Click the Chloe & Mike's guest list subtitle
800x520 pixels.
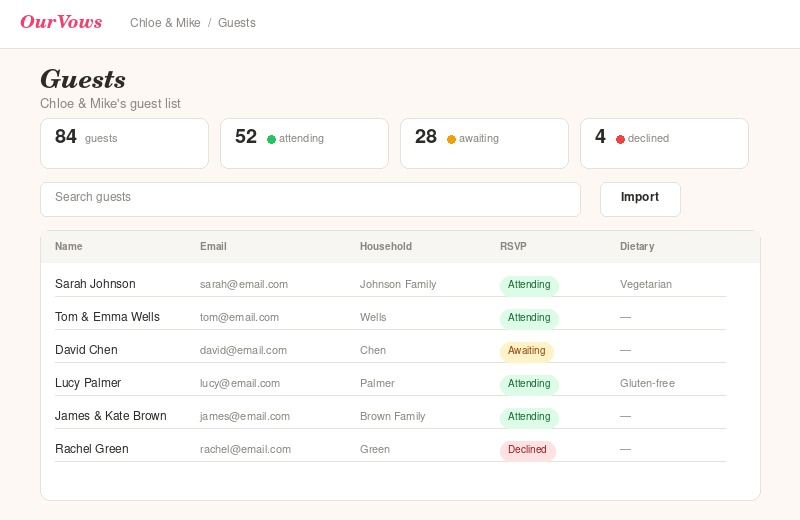click(110, 104)
